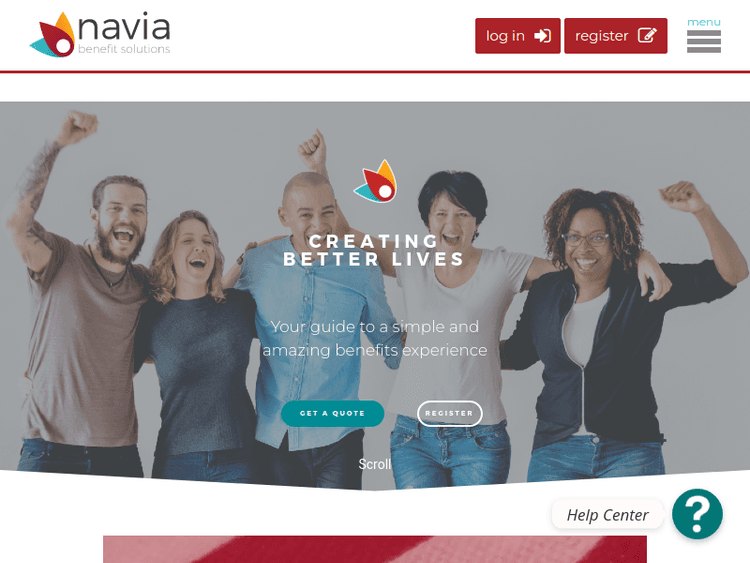Click the red banner image below the hero
The width and height of the screenshot is (750, 563).
tap(375, 549)
